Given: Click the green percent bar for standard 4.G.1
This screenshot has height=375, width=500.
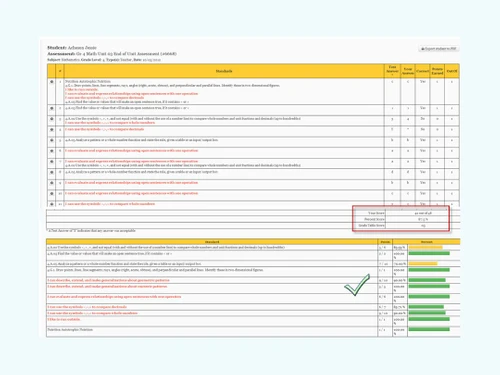Looking at the screenshot, I should (x=429, y=270).
